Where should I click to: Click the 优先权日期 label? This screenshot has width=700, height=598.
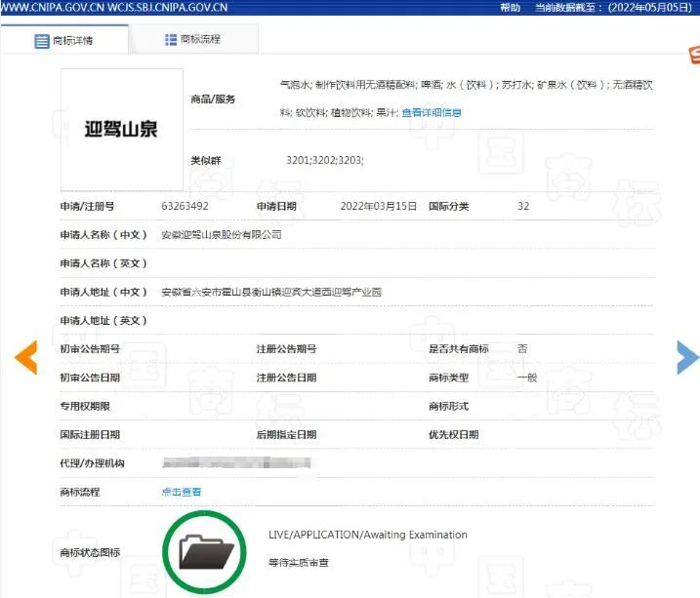coord(454,435)
